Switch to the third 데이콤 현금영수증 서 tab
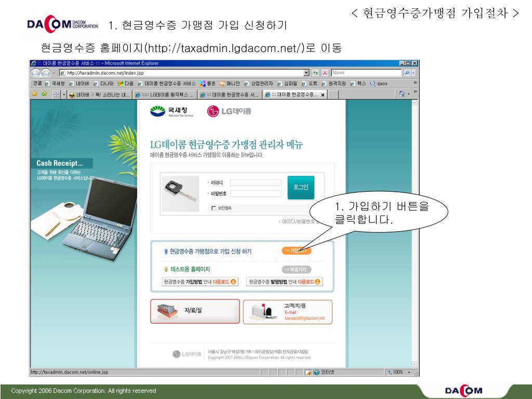The width and height of the screenshot is (532, 399). 229,95
